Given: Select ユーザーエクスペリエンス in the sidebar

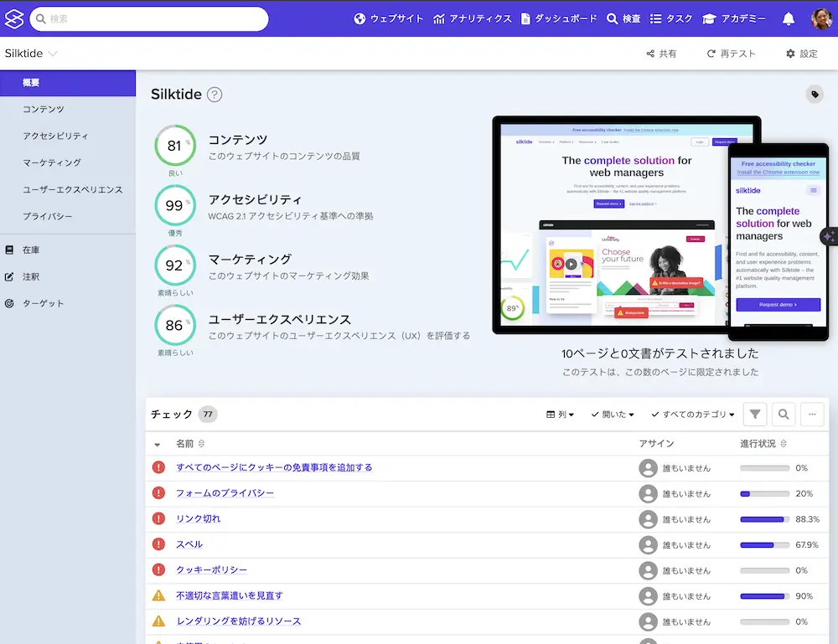Looking at the screenshot, I should click(x=68, y=189).
